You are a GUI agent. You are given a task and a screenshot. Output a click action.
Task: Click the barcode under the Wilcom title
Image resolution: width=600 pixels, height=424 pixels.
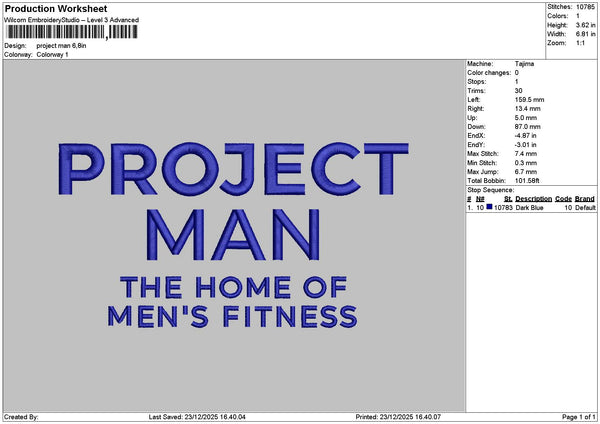[x=72, y=32]
